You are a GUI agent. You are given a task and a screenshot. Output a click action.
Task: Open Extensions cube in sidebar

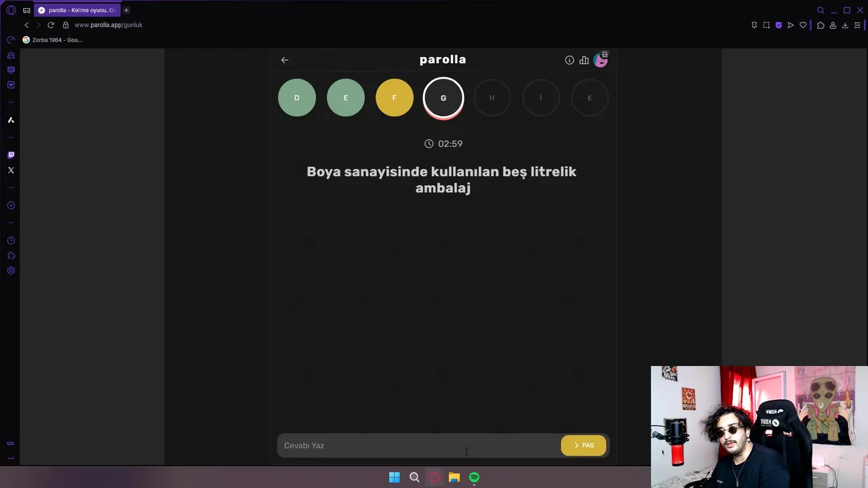click(x=11, y=256)
